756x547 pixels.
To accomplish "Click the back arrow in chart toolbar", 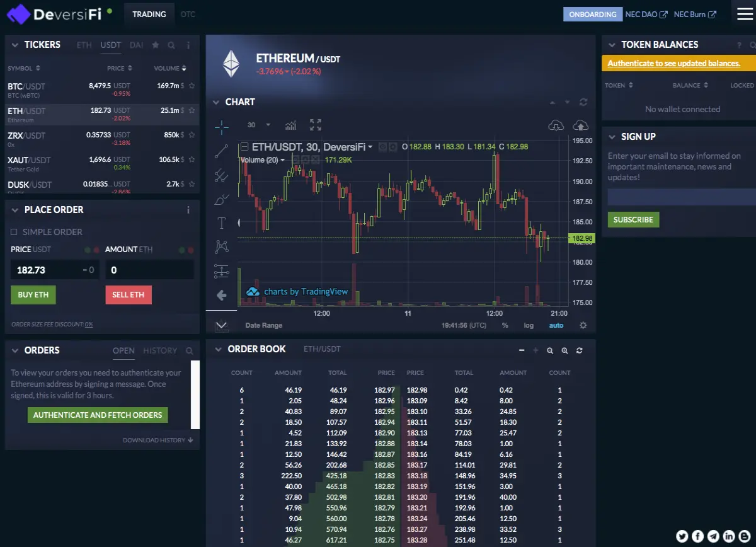I will tap(221, 295).
